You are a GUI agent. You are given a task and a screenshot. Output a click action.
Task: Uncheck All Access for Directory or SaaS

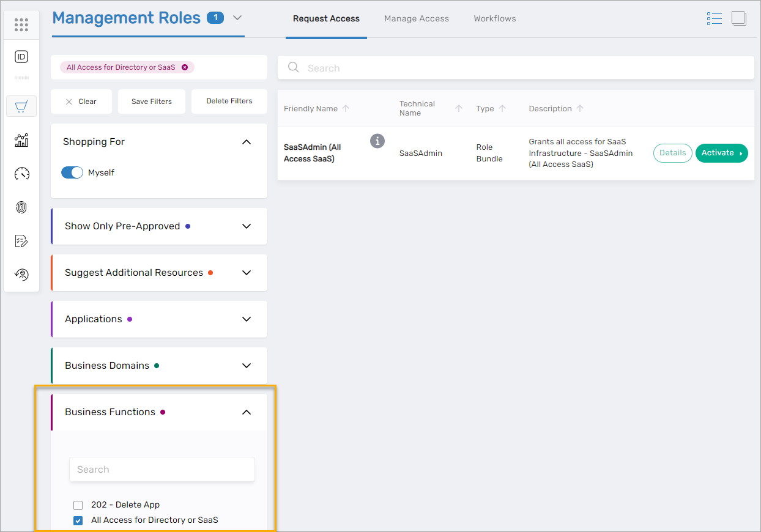click(x=78, y=520)
